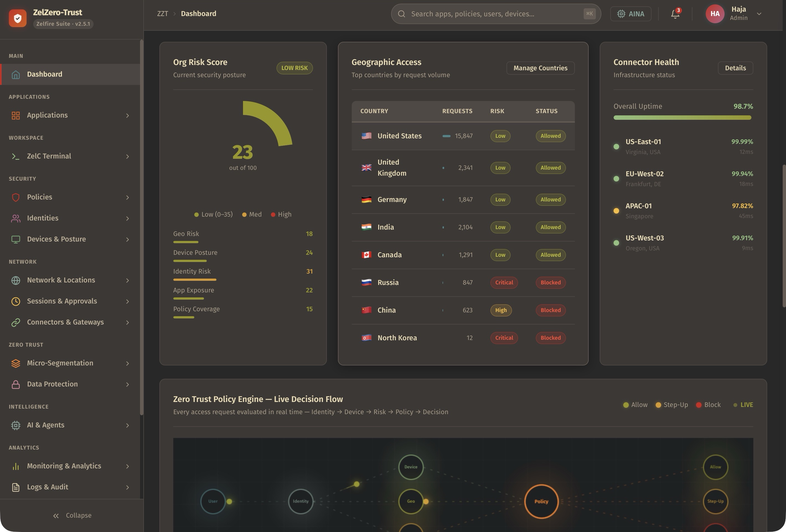This screenshot has height=532, width=786.
Task: Select the US-East-01 connector row
Action: (683, 147)
